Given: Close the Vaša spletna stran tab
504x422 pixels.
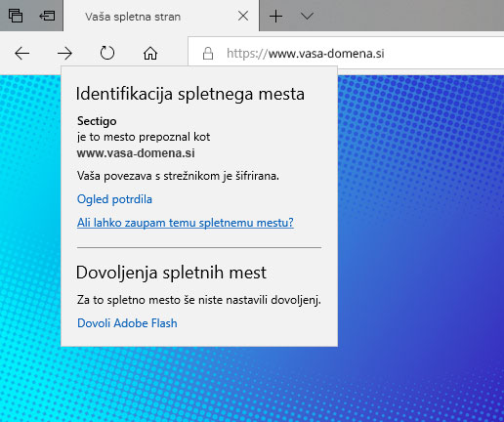Looking at the screenshot, I should 243,16.
